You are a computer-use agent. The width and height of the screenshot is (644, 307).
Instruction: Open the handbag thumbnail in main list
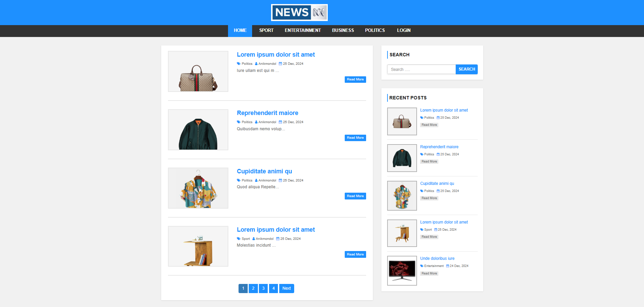pyautogui.click(x=198, y=72)
